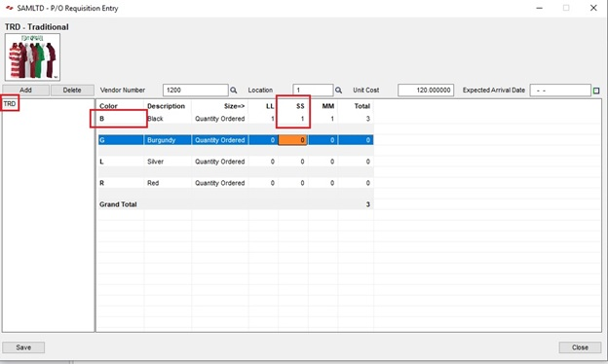Click the Close button at bottom
The width and height of the screenshot is (608, 364).
tap(580, 347)
